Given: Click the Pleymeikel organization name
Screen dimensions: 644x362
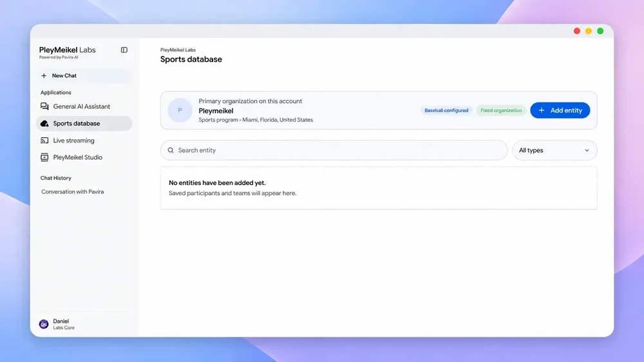Looking at the screenshot, I should 216,111.
